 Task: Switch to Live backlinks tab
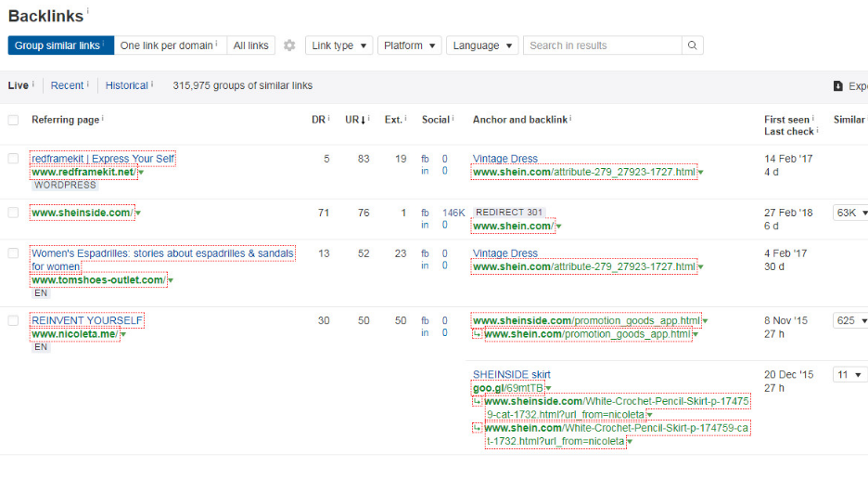(x=19, y=85)
